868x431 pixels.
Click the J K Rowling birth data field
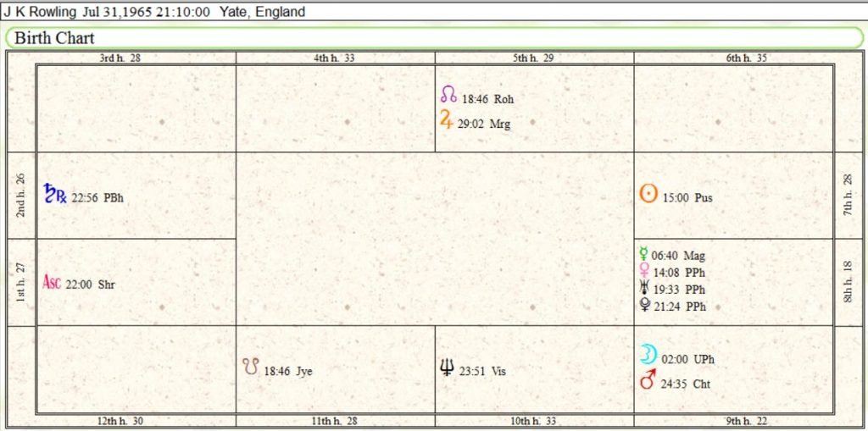coord(434,12)
